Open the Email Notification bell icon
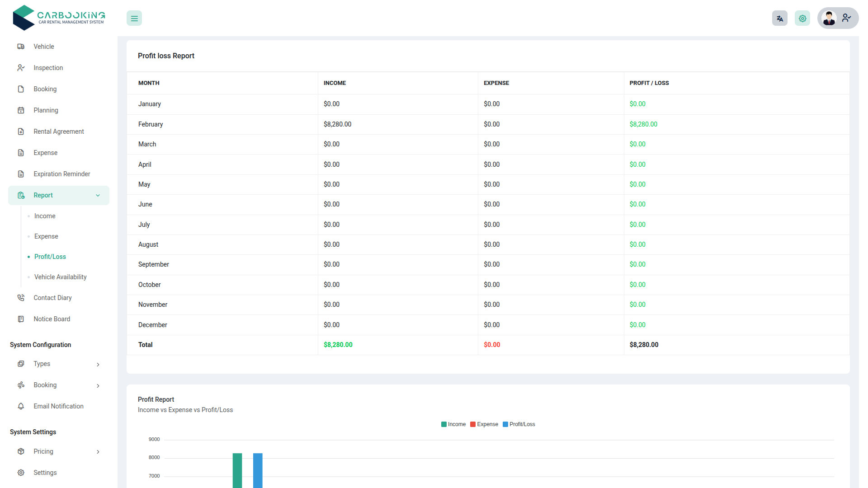 [x=21, y=406]
